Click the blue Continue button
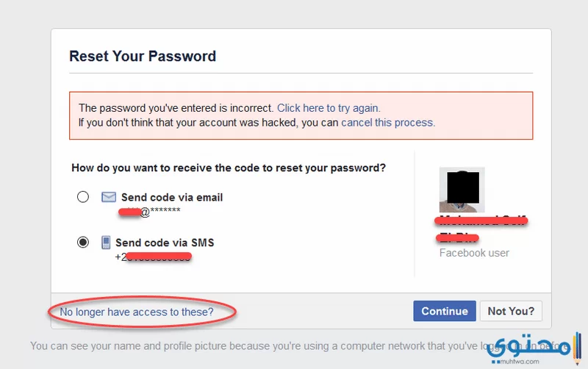 click(x=445, y=311)
